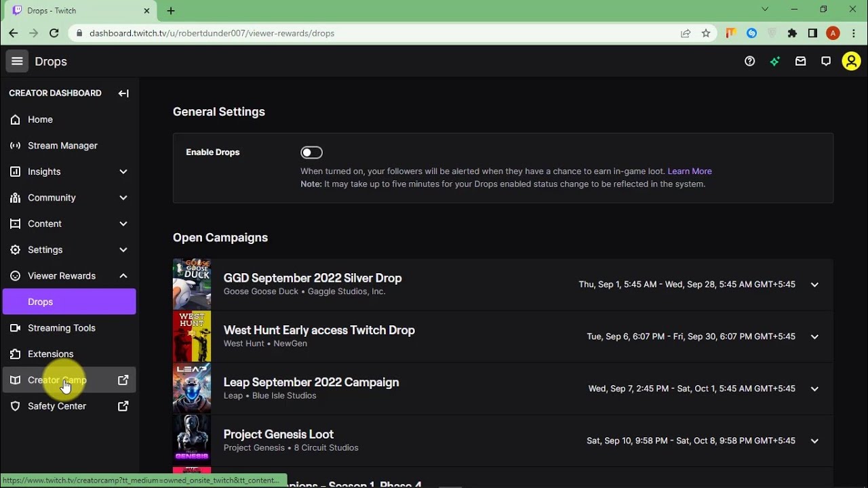Click the green sparkle Twitch icon
Screen dimensions: 868x488
775,61
